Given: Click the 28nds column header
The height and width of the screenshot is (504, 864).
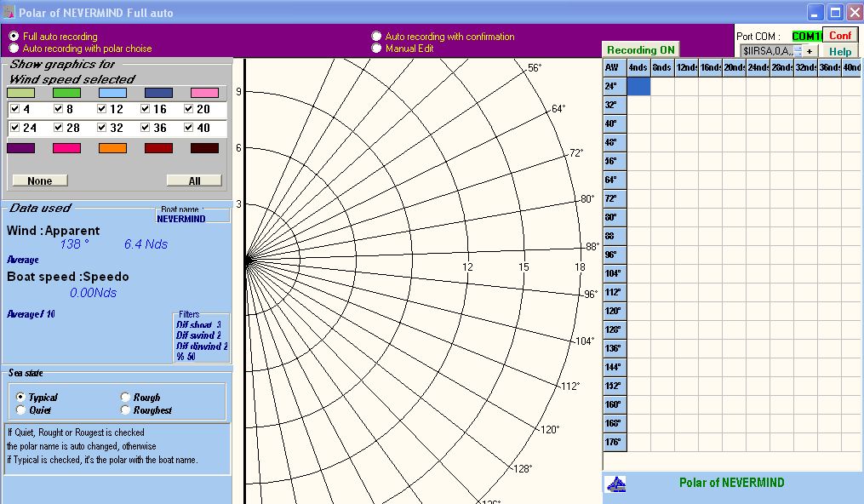Looking at the screenshot, I should 781,67.
